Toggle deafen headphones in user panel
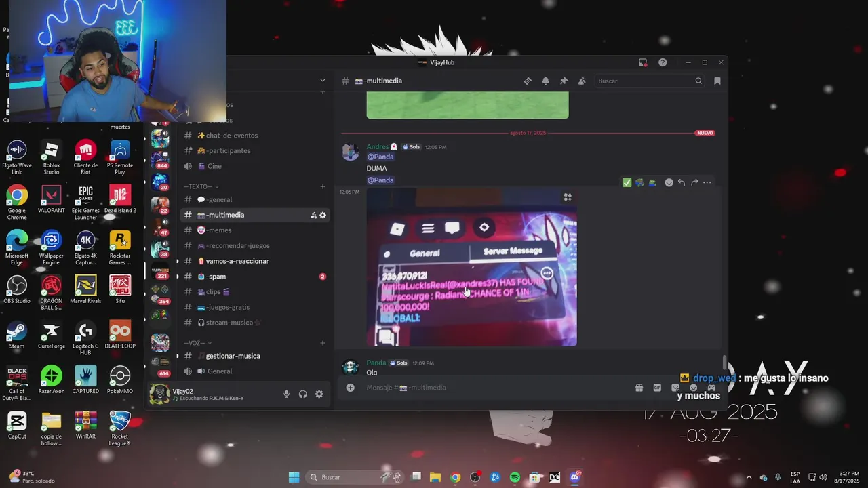The height and width of the screenshot is (488, 868). pos(302,394)
